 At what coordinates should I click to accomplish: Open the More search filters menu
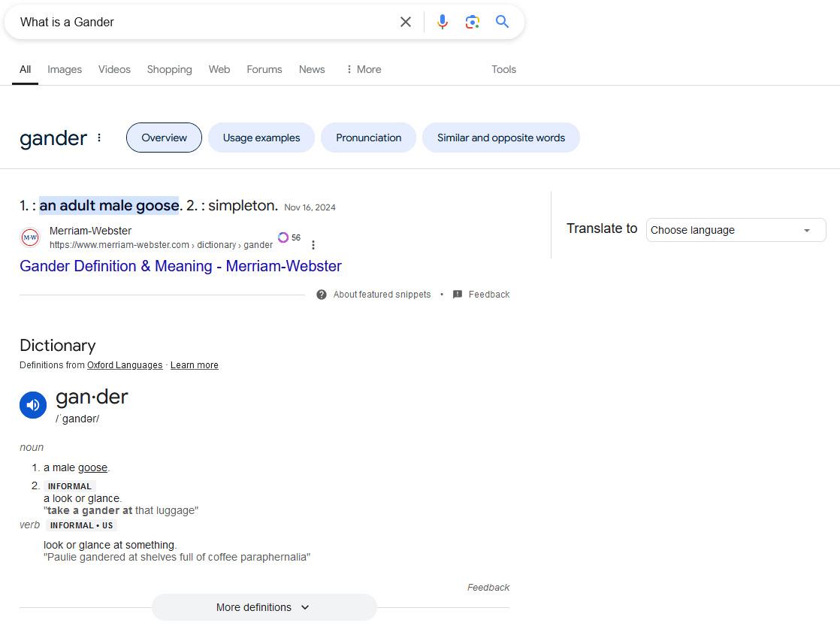364,69
